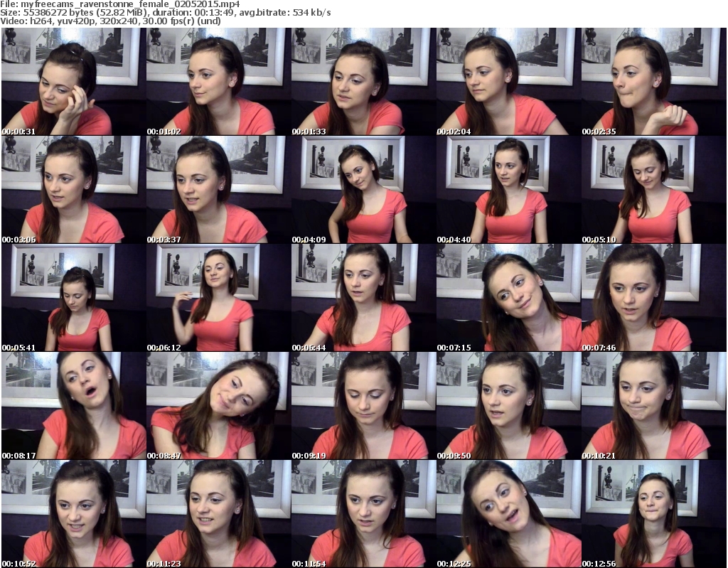This screenshot has width=728, height=568.
Task: Select the frame captured at 00:07:46
Action: point(654,298)
